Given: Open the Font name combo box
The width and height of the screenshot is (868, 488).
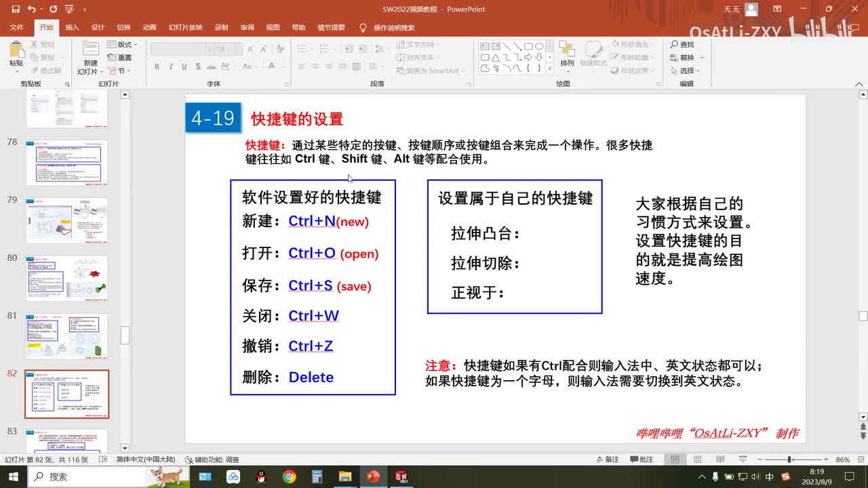Looking at the screenshot, I should [181, 49].
